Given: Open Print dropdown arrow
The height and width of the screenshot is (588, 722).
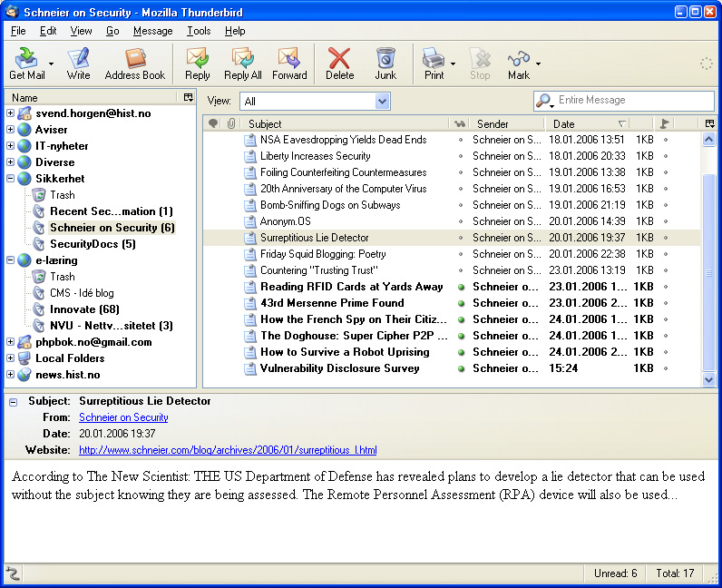Looking at the screenshot, I should [x=454, y=64].
